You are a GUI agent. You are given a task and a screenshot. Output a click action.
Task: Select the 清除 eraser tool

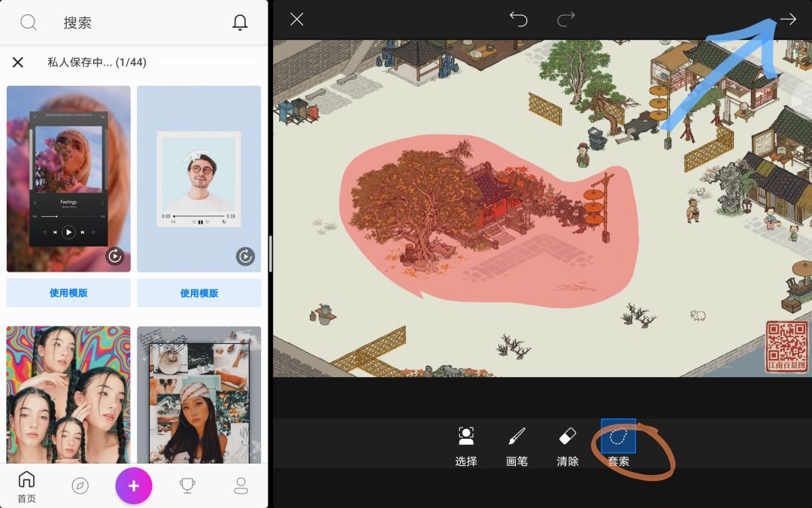pos(568,446)
